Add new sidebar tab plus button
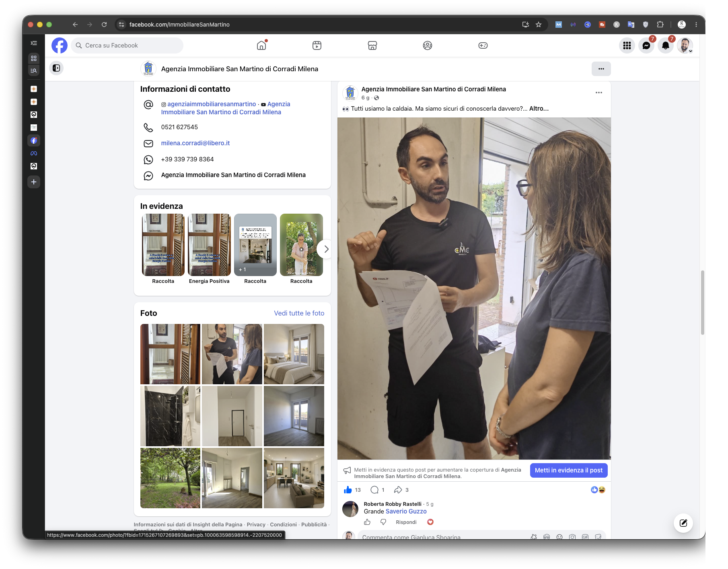This screenshot has width=728, height=569. pyautogui.click(x=34, y=182)
